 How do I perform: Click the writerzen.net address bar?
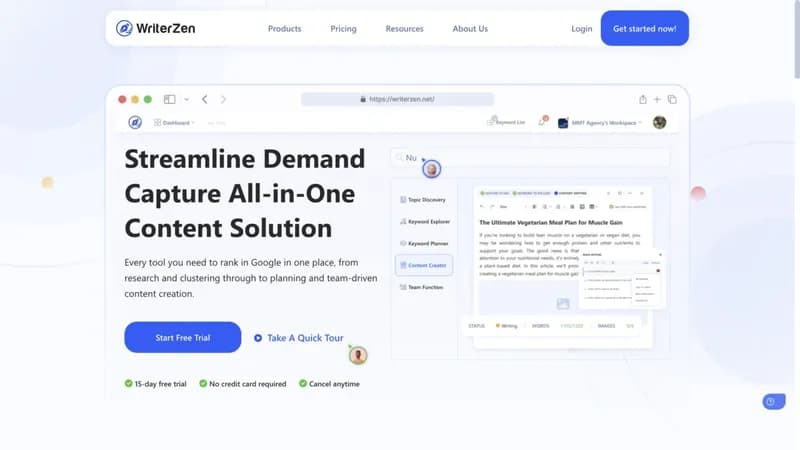(x=397, y=99)
